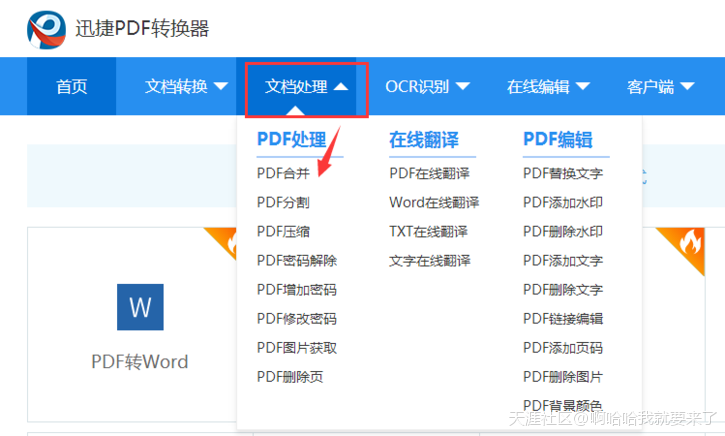The width and height of the screenshot is (725, 436).
Task: Select 文字在线翻译
Action: click(x=430, y=261)
